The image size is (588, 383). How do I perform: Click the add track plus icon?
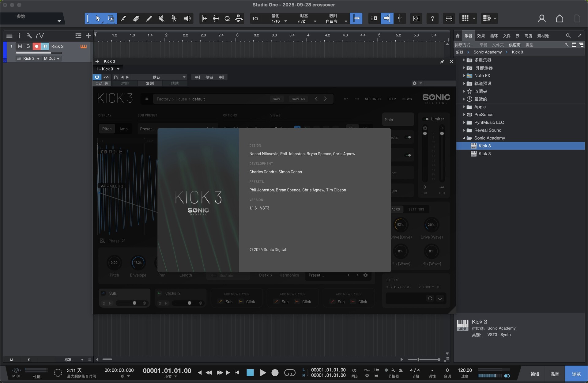coord(89,36)
